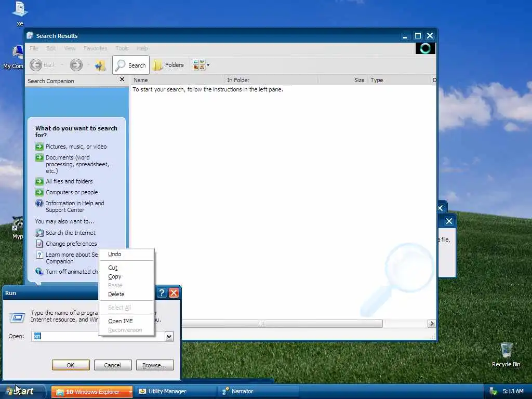
Task: Open the File menu
Action: 34,48
